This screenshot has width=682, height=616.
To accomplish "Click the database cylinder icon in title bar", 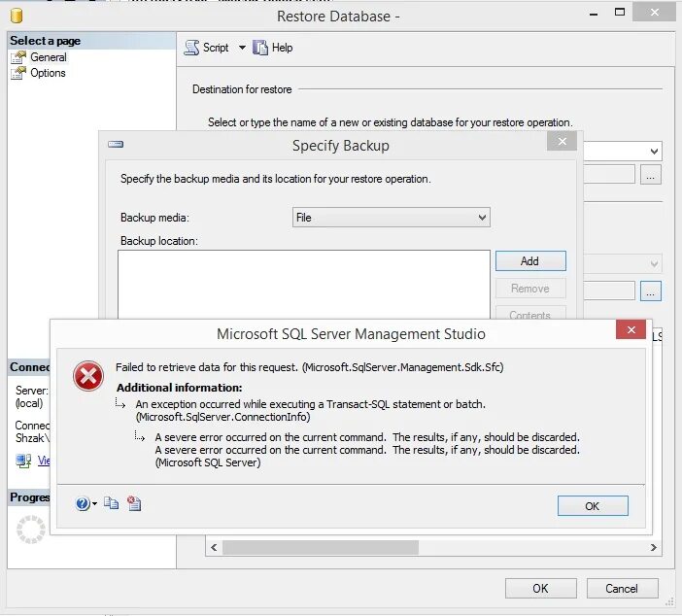I will 17,16.
